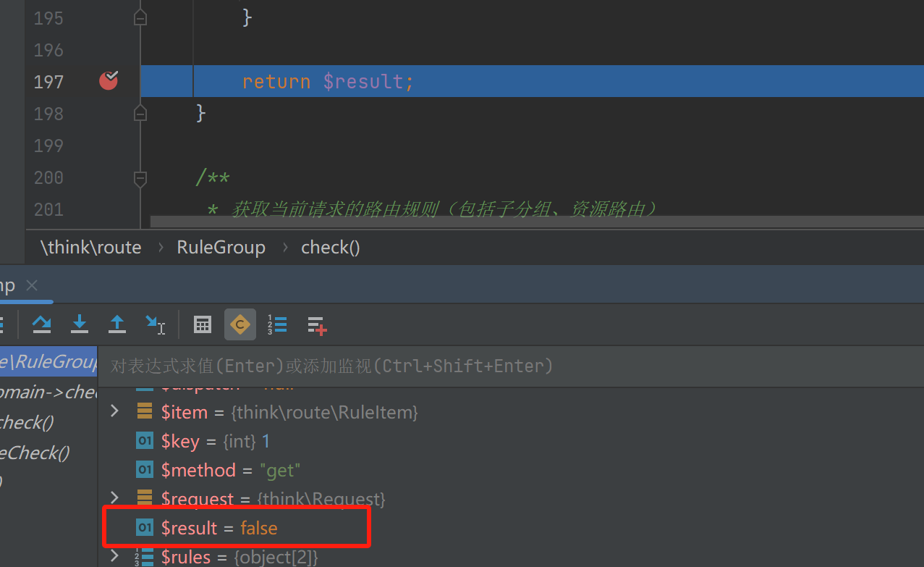Toggle the breakpoint on line 197
Screen dimensions: 924x567
coord(109,81)
